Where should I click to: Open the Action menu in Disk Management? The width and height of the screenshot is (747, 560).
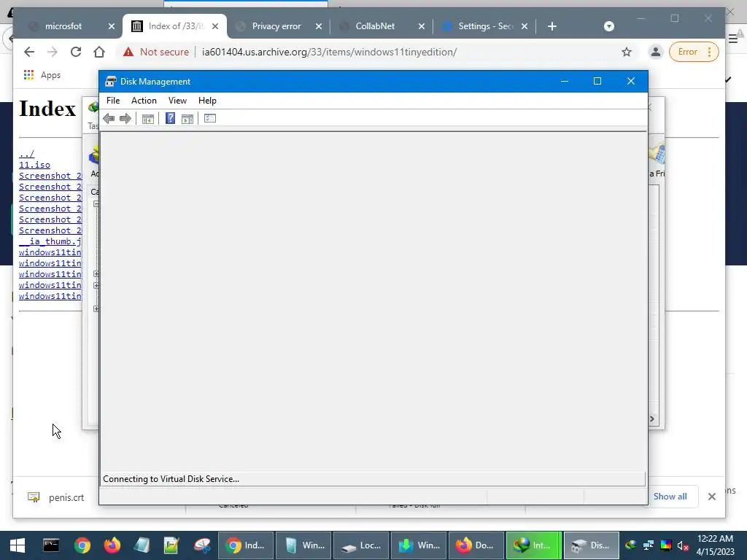(x=144, y=101)
